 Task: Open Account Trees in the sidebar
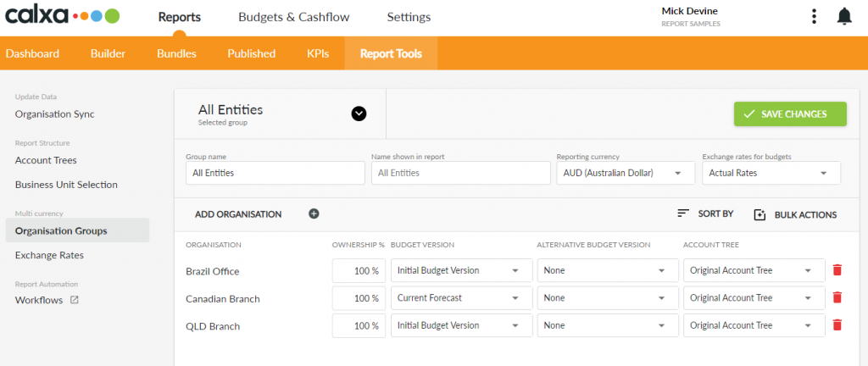coord(46,160)
